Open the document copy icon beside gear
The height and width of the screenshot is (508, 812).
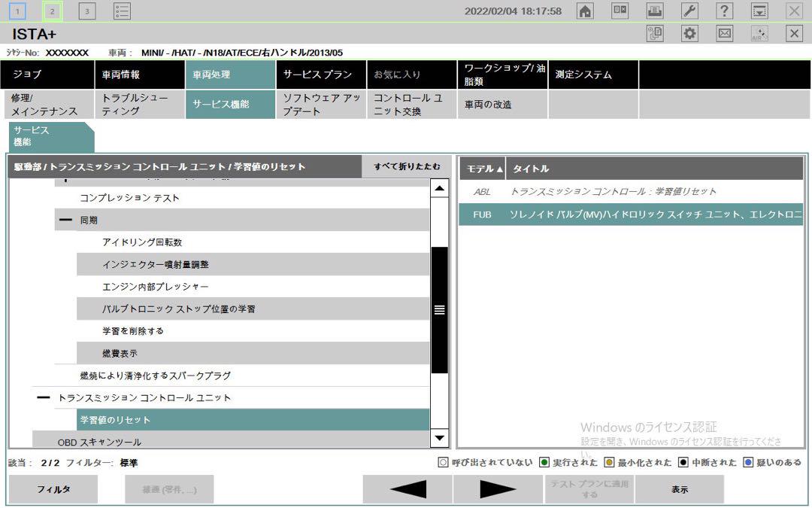tap(655, 34)
